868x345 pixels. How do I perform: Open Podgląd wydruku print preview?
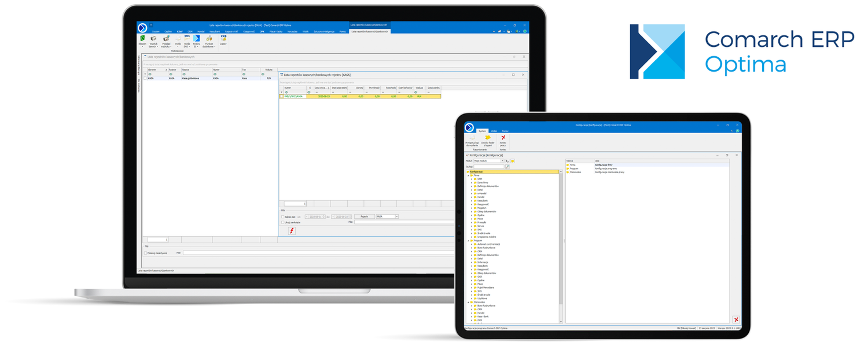coord(166,39)
